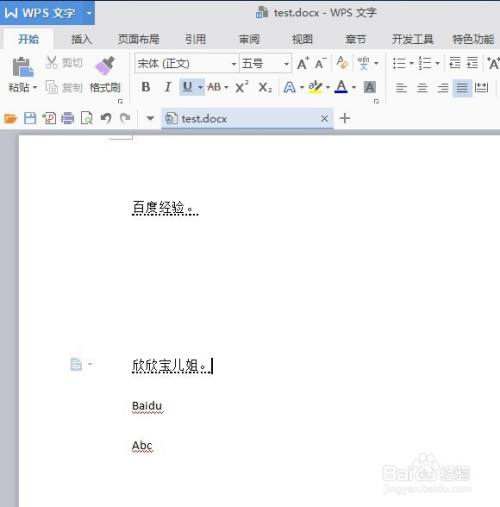
Task: Switch to the 视图 ribbon tab
Action: tap(302, 39)
